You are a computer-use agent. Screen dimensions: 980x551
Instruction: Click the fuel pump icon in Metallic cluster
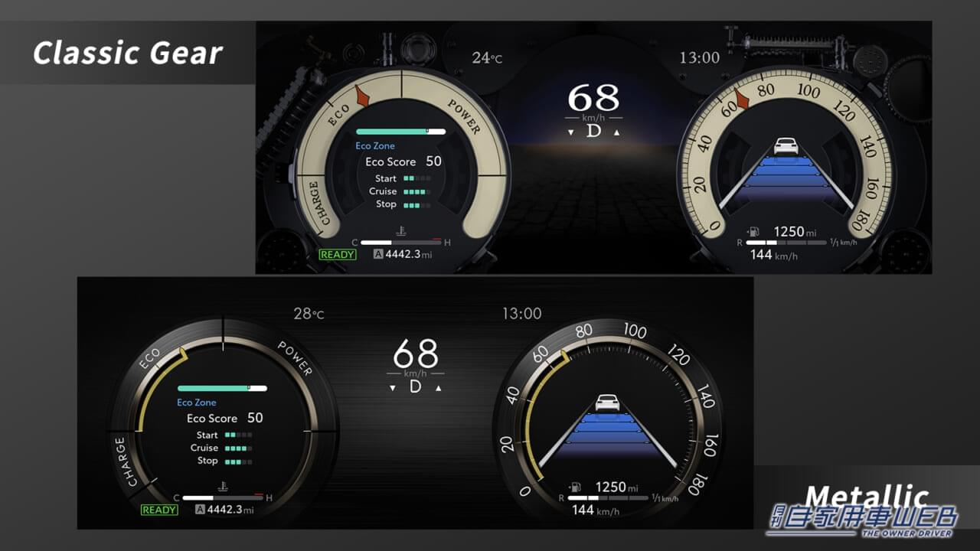(575, 487)
